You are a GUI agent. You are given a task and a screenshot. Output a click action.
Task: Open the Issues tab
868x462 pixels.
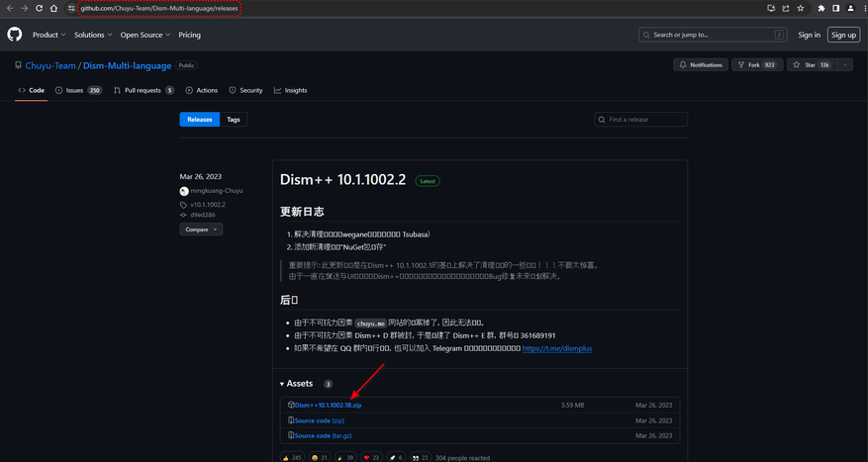pos(78,90)
